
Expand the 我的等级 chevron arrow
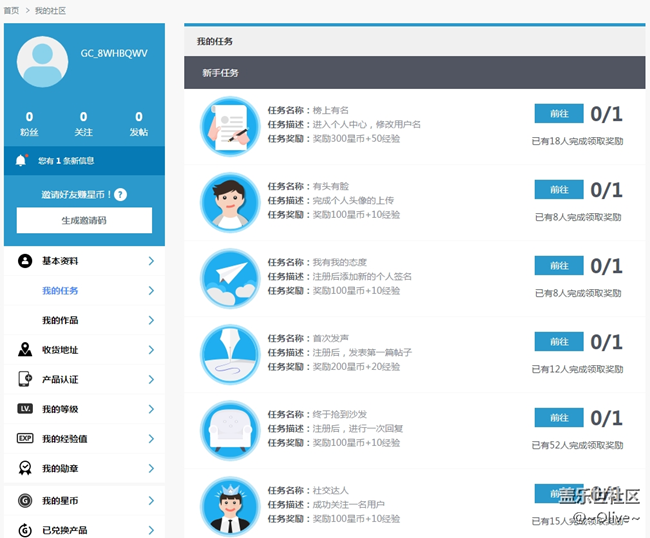(151, 409)
